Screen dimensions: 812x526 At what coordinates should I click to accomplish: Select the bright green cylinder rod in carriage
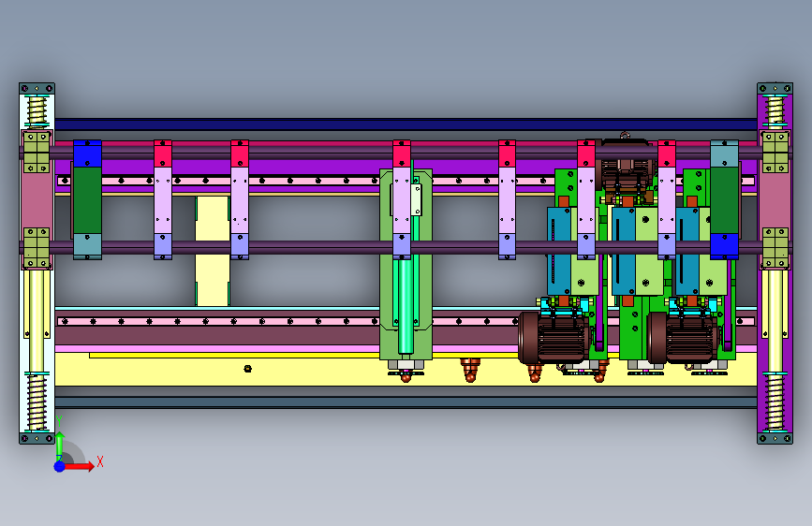point(406,305)
